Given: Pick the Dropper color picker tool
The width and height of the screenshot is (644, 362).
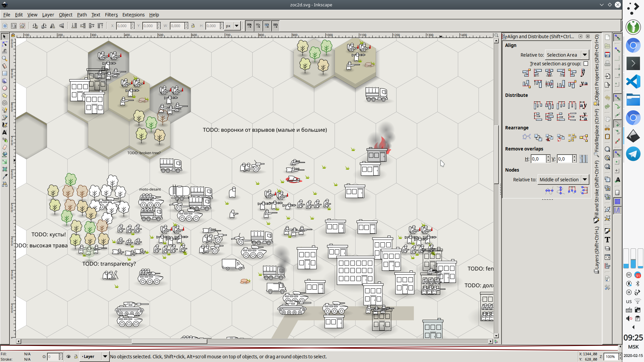Looking at the screenshot, I should click(x=5, y=177).
